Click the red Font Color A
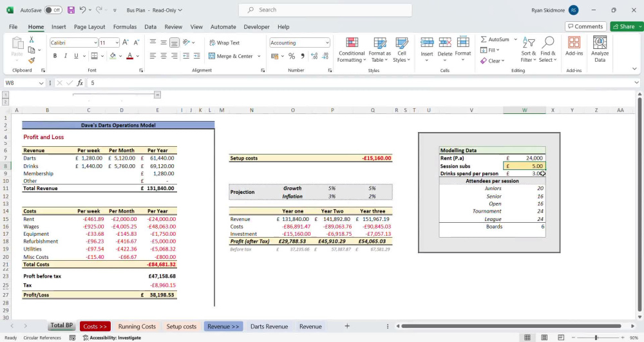 (x=130, y=56)
